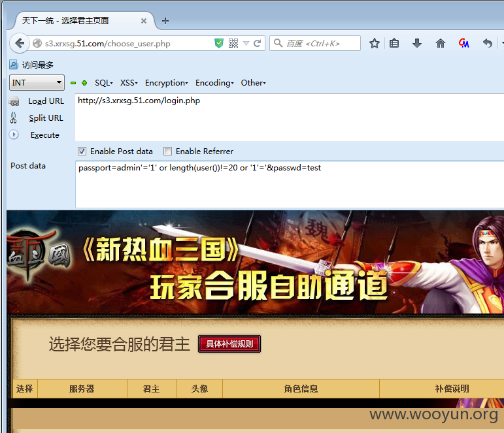Viewport: 504px width, 433px height.
Task: Click the Execute play icon
Action: [x=14, y=135]
